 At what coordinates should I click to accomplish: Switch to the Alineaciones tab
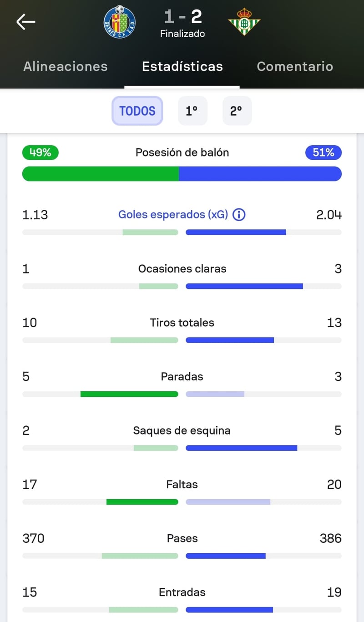[x=66, y=66]
